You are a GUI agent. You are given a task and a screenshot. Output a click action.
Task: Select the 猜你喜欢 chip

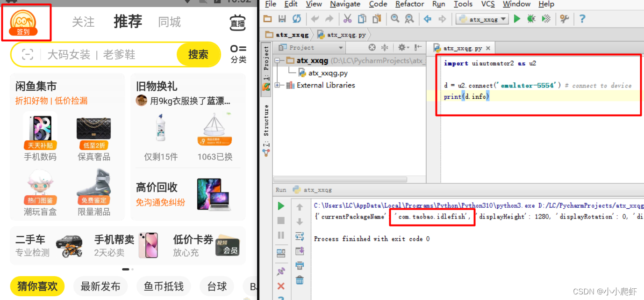pos(37,286)
